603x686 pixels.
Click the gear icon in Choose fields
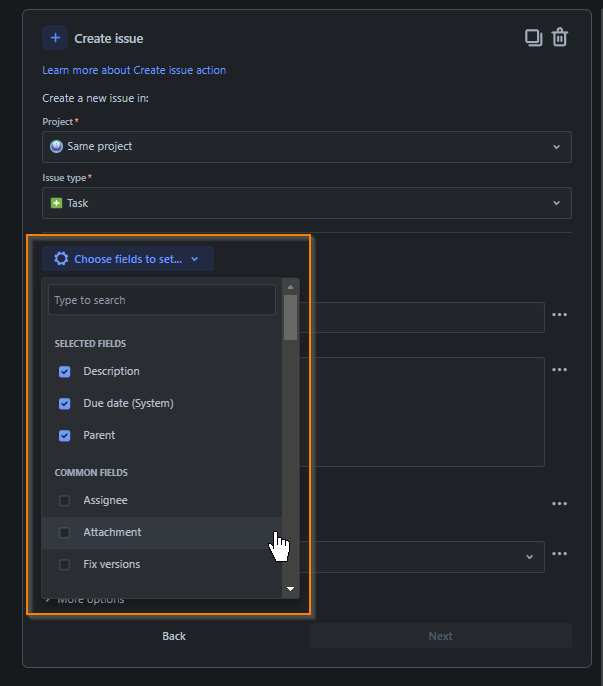pos(61,259)
